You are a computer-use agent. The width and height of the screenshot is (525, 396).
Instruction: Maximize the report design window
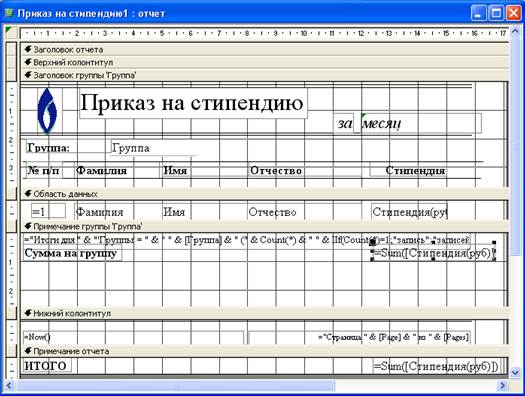click(496, 14)
